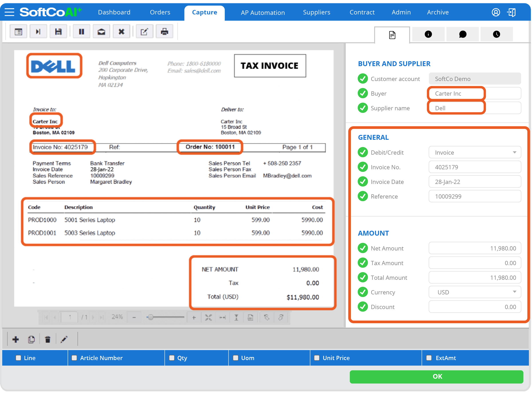This screenshot has width=532, height=394.
Task: Open the history clock tab
Action: point(497,34)
